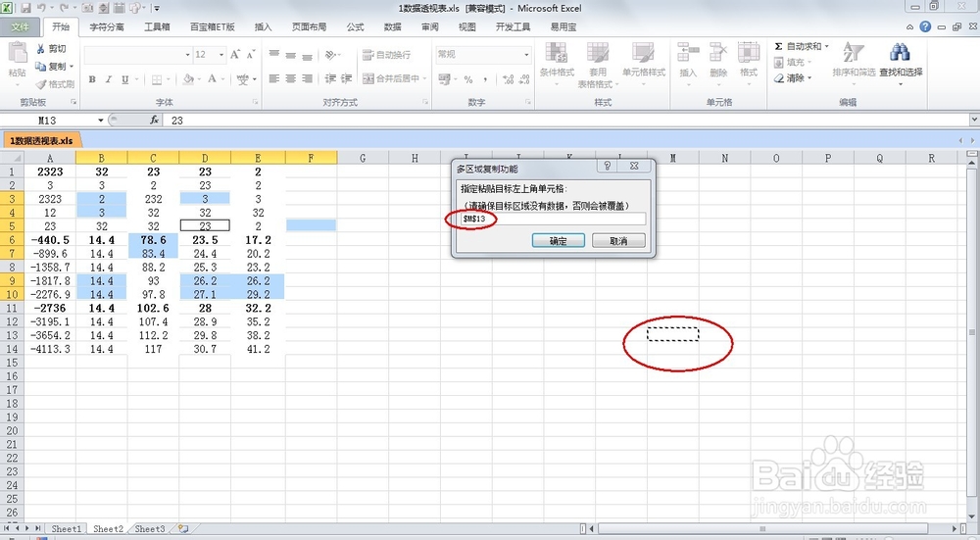Screen dimensions: 980x540
Task: Click the Name Box dropdown arrow
Action: click(x=100, y=120)
